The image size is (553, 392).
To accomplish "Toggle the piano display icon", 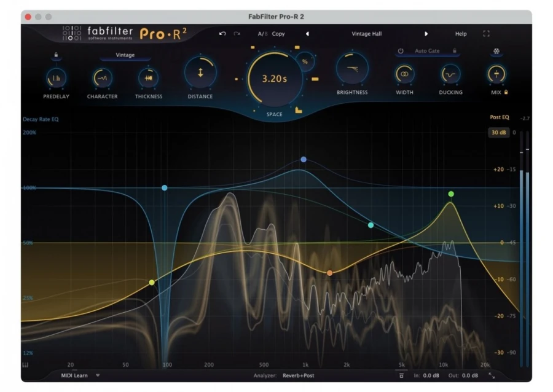I will pyautogui.click(x=25, y=365).
